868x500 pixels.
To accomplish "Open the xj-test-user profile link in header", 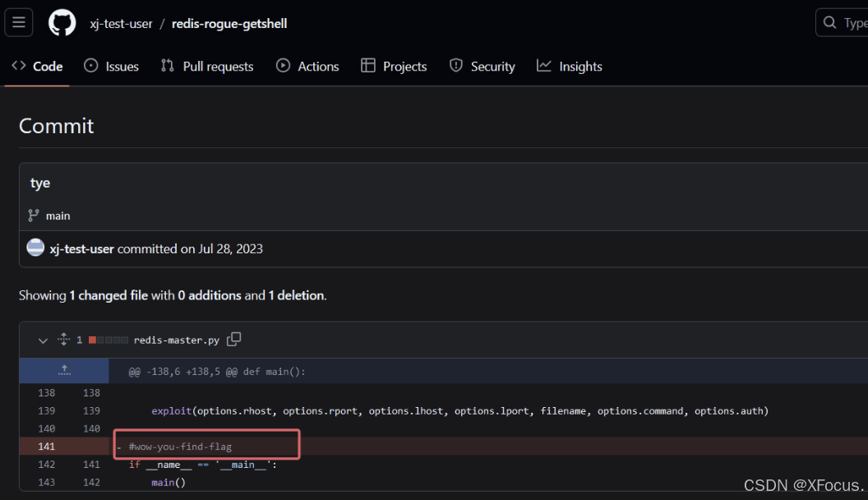I will coord(121,24).
